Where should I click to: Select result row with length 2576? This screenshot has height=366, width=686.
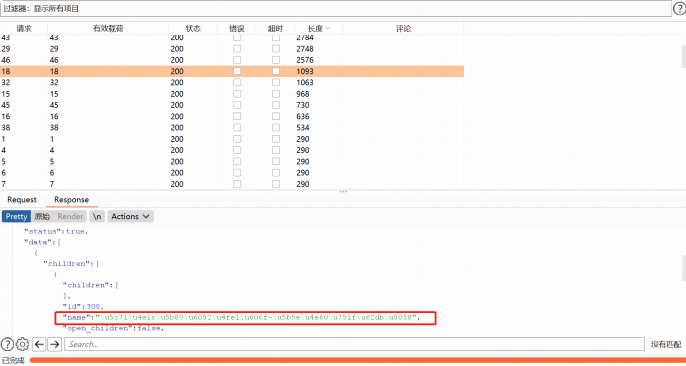[232, 60]
